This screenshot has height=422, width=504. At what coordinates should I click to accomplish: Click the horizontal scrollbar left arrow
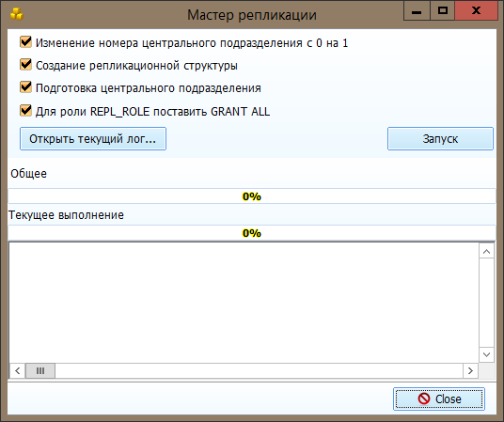[18, 371]
